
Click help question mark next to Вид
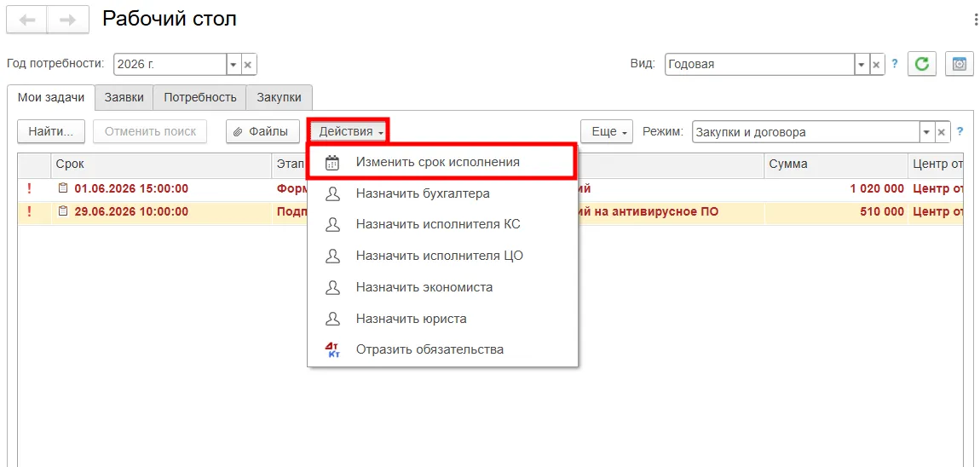895,63
